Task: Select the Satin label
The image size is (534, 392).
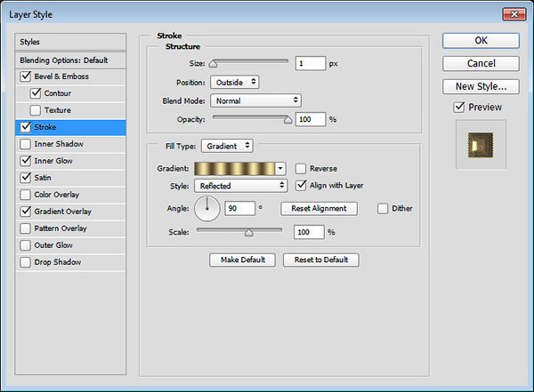Action: (x=43, y=178)
